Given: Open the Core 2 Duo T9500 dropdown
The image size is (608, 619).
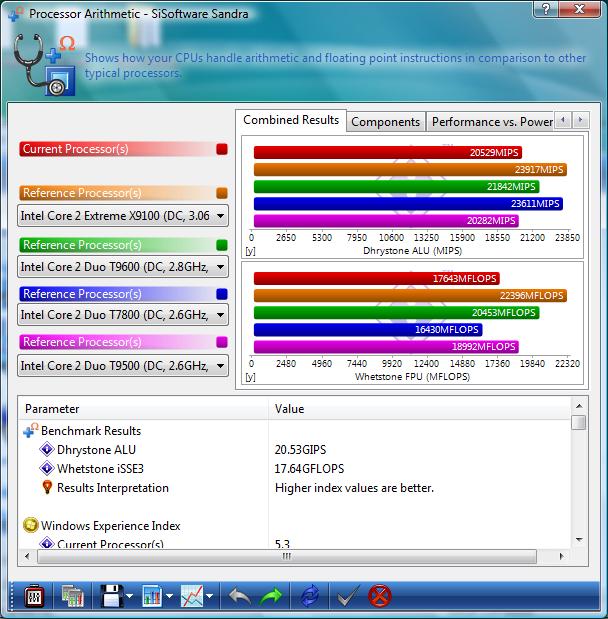Looking at the screenshot, I should tap(123, 366).
